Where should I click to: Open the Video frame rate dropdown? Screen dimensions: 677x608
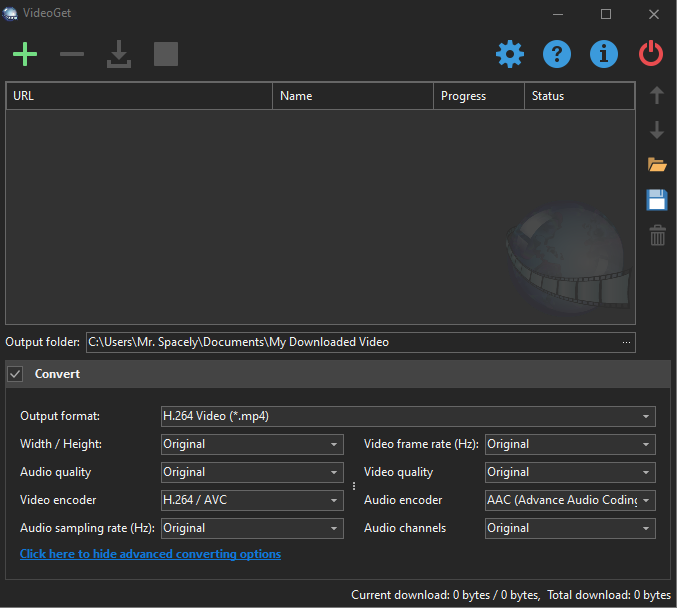[x=570, y=444]
